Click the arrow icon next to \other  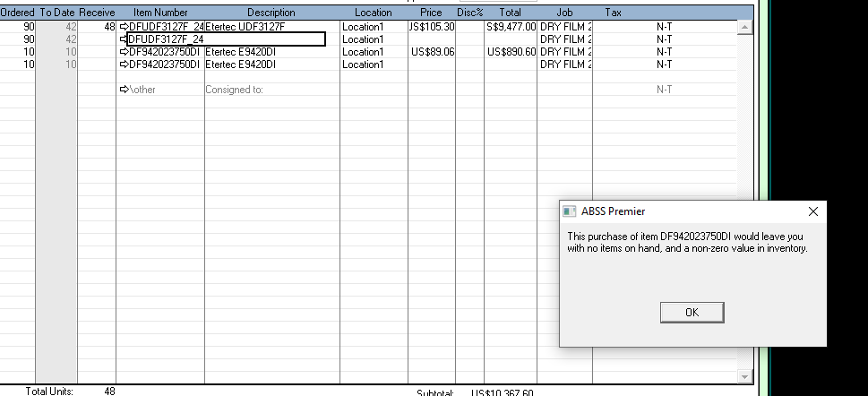[x=124, y=90]
